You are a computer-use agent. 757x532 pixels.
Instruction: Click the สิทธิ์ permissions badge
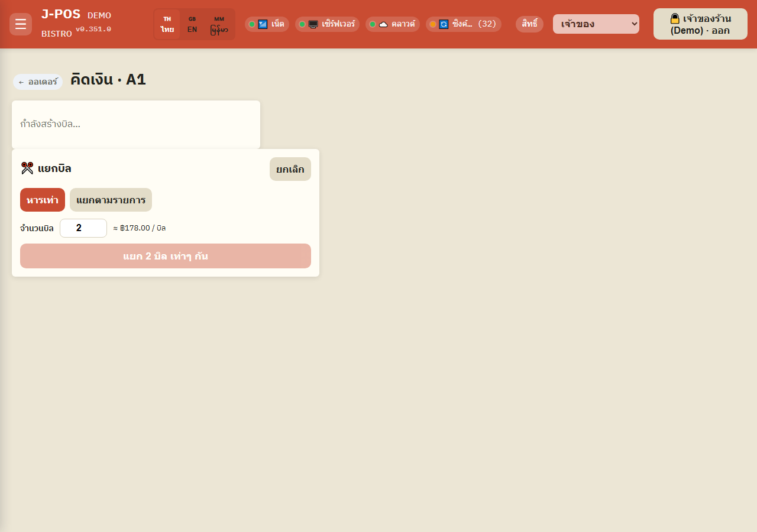click(529, 24)
